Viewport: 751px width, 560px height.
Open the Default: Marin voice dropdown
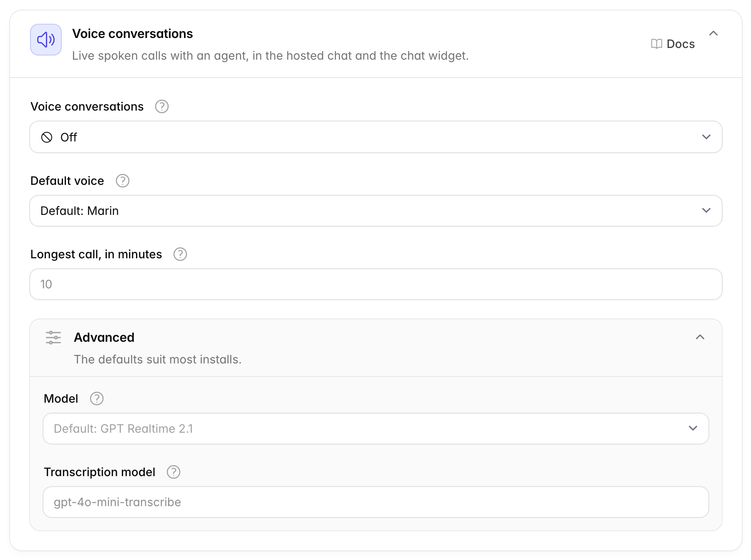[x=375, y=211]
